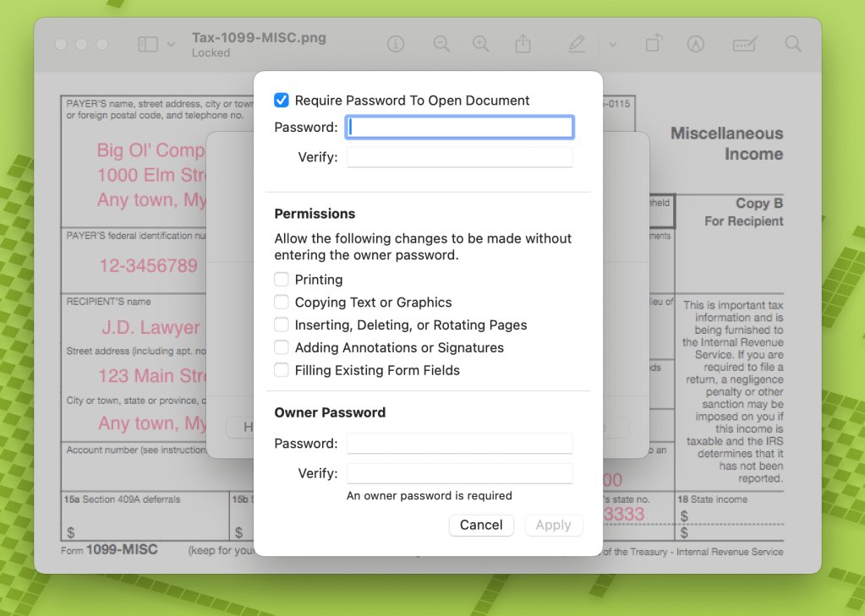Image resolution: width=865 pixels, height=616 pixels.
Task: Open the highlight options dropdown arrow
Action: (x=613, y=45)
